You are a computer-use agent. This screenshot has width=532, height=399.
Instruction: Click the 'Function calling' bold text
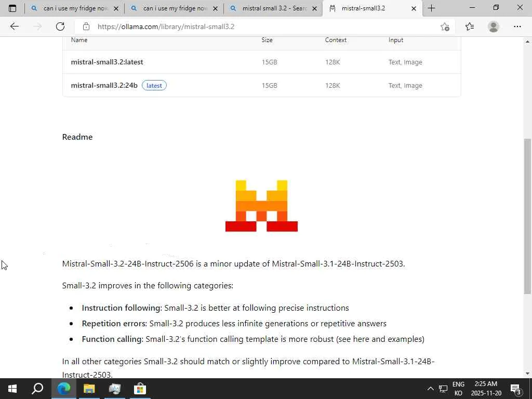tap(112, 339)
